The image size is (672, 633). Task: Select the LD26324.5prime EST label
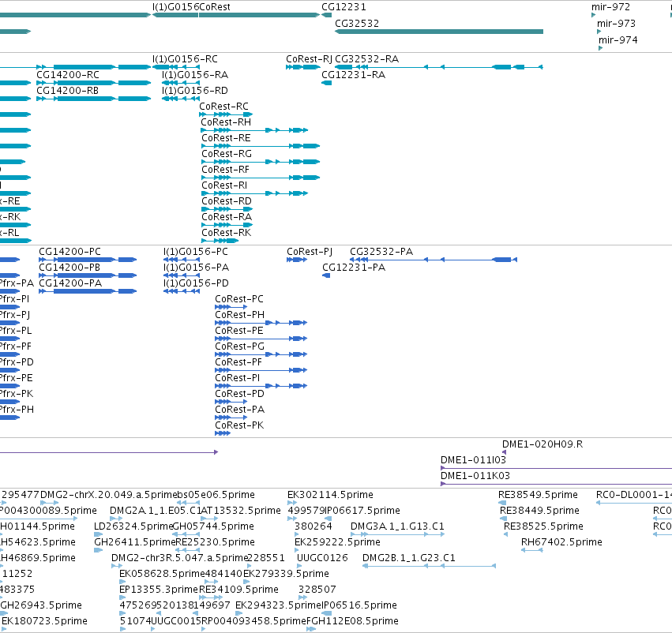pos(133,526)
